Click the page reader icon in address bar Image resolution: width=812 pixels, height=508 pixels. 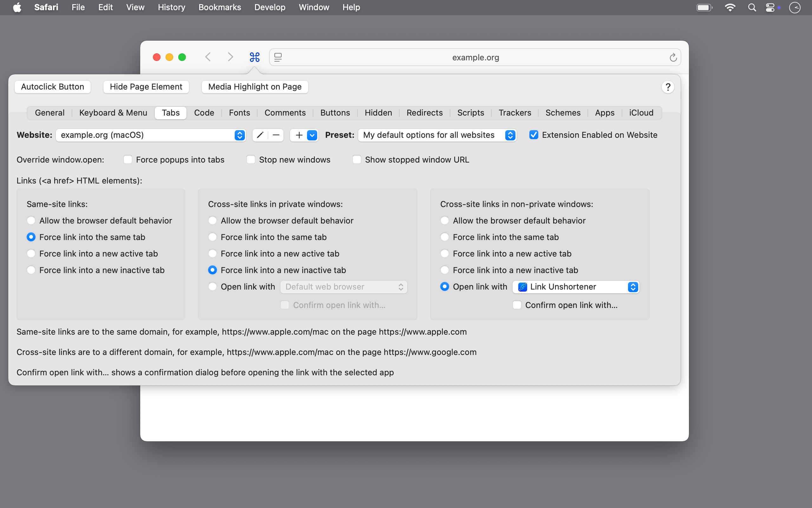tap(278, 57)
